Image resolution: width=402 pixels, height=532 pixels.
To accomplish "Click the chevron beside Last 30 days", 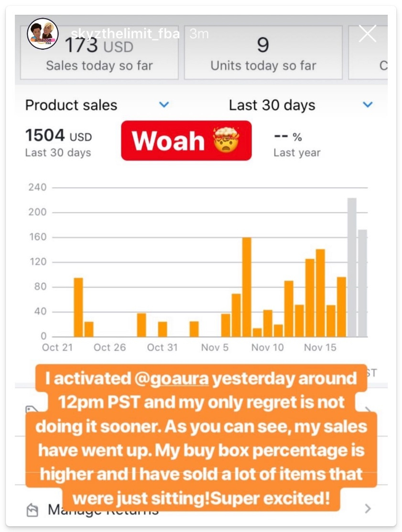I will pos(368,105).
